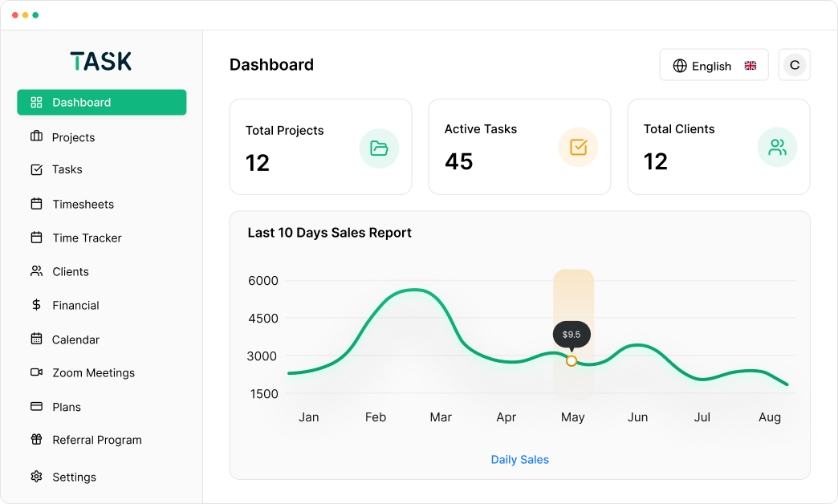Viewport: 838px width, 504px height.
Task: Click the Daily Sales link
Action: click(x=519, y=459)
